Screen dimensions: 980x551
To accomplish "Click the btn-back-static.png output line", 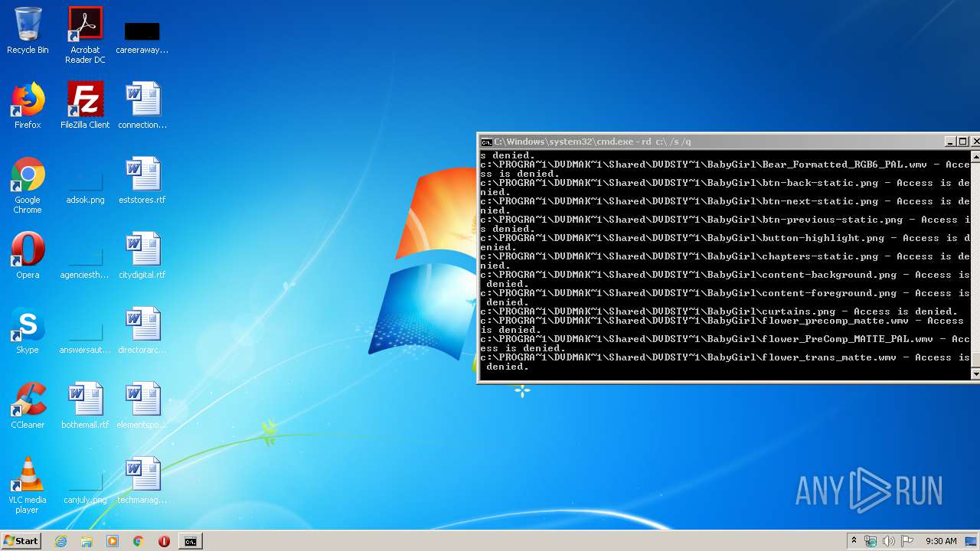I will pos(725,187).
